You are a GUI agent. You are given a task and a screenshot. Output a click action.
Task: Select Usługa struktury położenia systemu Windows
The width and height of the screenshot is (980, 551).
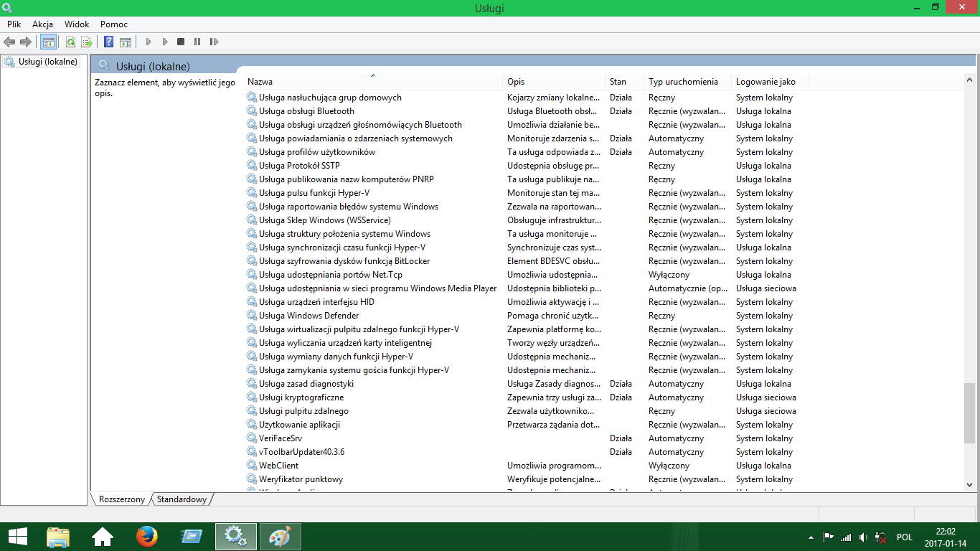pyautogui.click(x=527, y=234)
